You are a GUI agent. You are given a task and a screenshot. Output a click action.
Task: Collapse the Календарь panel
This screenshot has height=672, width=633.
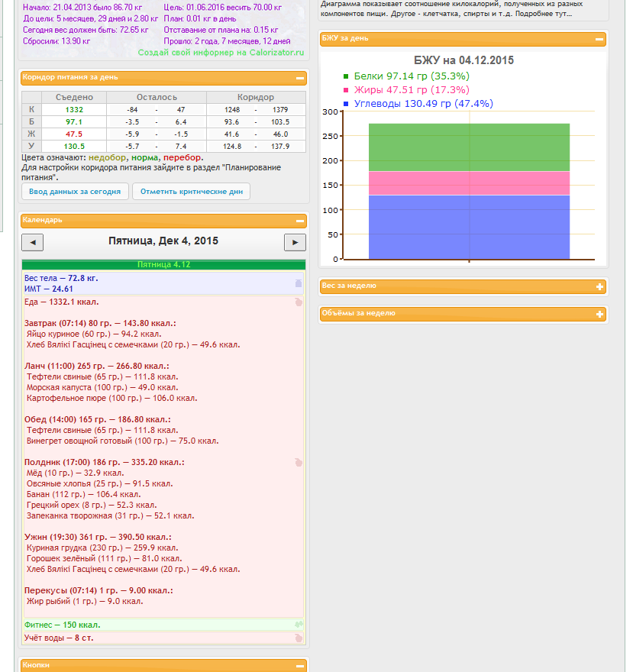[x=300, y=221]
